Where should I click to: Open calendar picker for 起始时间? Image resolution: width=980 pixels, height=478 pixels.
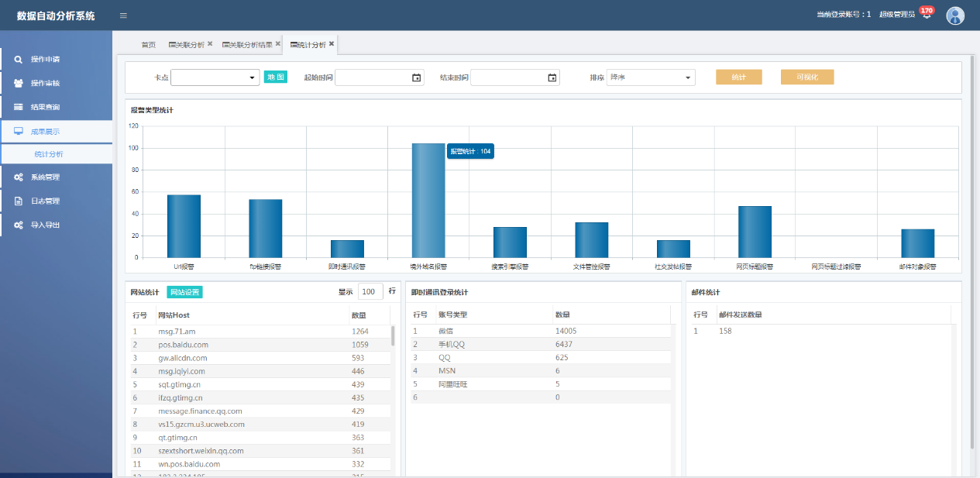tap(416, 77)
